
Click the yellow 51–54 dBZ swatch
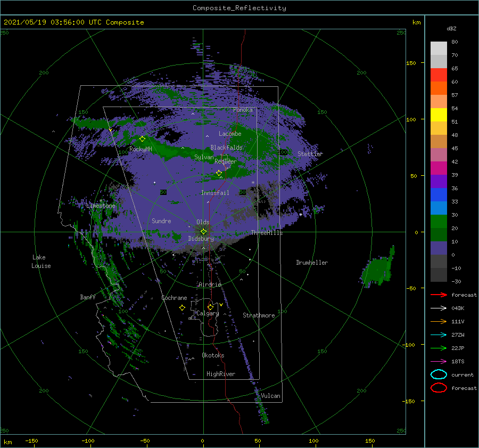[x=439, y=115]
